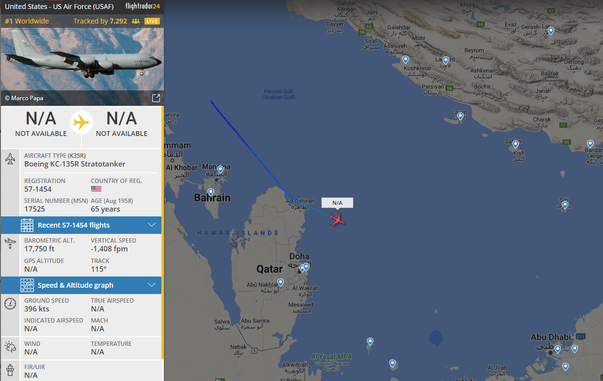Click the yellow LIVE badge
This screenshot has height=381, width=603.
[152, 21]
